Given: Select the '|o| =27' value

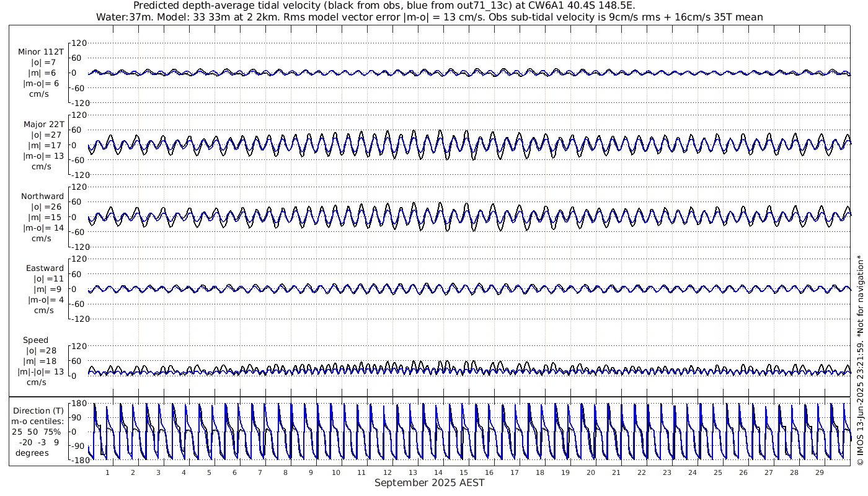Looking at the screenshot, I should pos(45,135).
